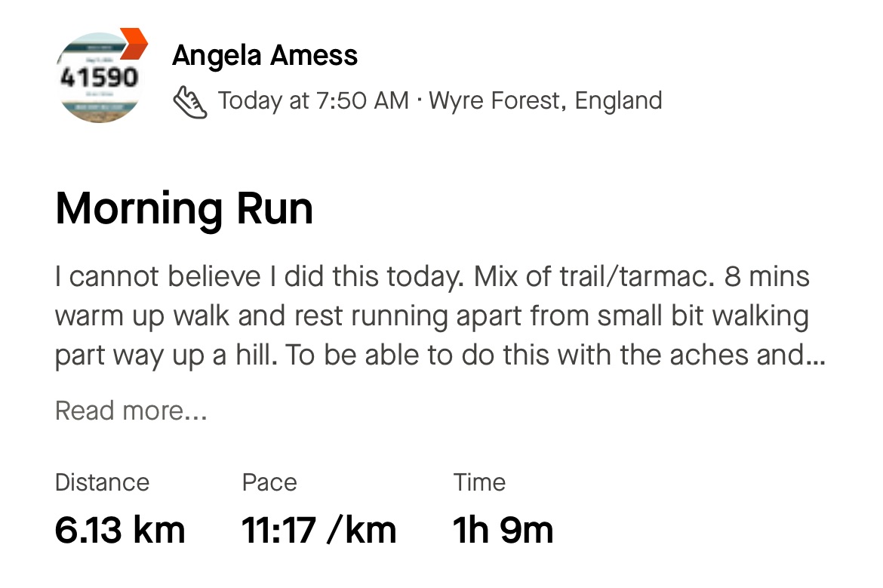
Task: Open the Angela Amess profile name
Action: coord(265,55)
